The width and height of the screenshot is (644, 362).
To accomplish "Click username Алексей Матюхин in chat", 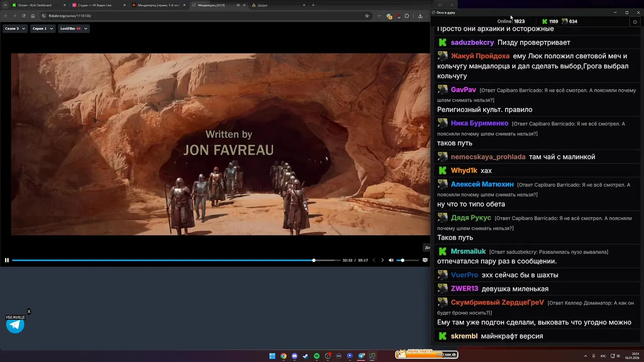I will point(482,185).
